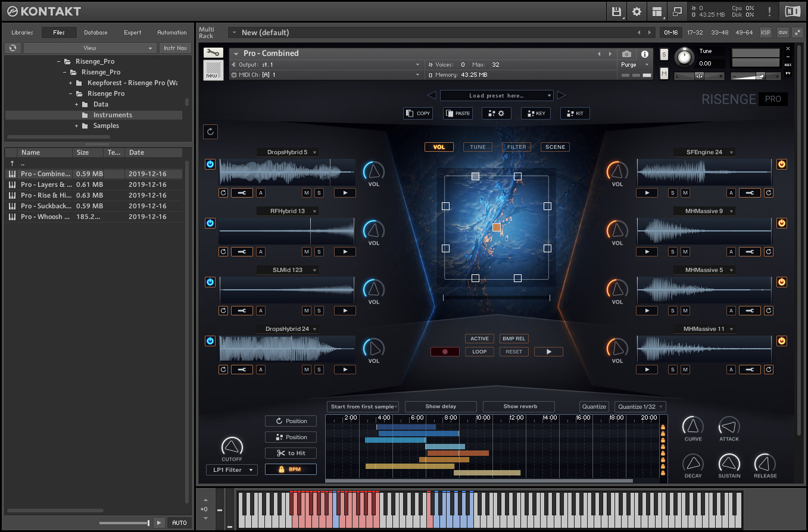Solo the instrument with S button
The width and height of the screenshot is (808, 532).
665,55
